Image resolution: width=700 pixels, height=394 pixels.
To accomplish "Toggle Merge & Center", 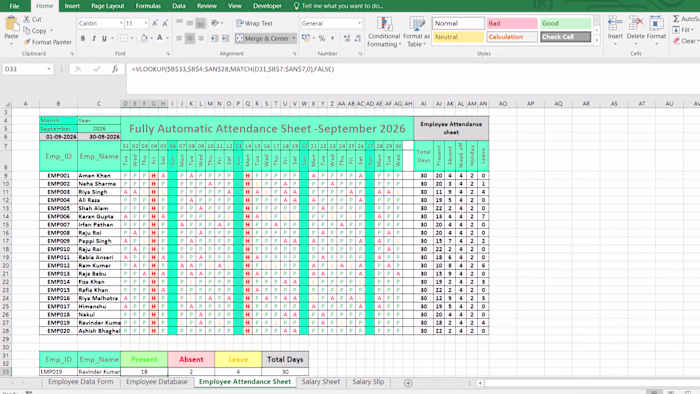I will click(262, 38).
